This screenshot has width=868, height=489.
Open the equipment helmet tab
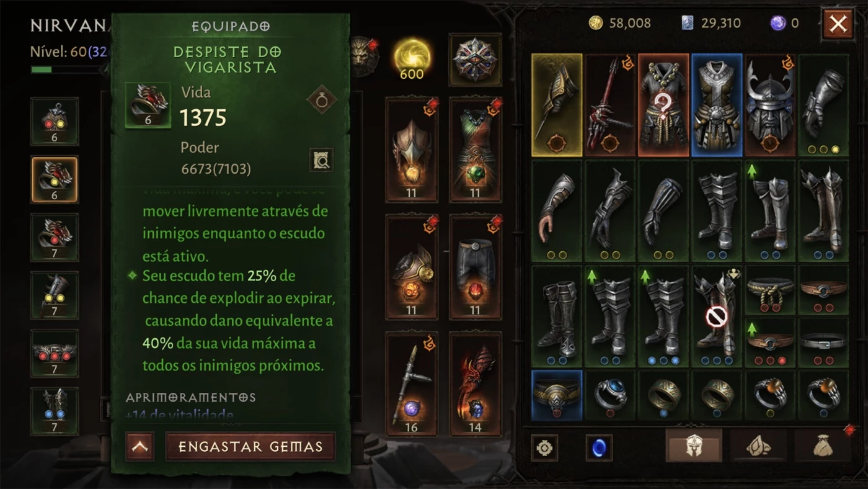[x=694, y=446]
